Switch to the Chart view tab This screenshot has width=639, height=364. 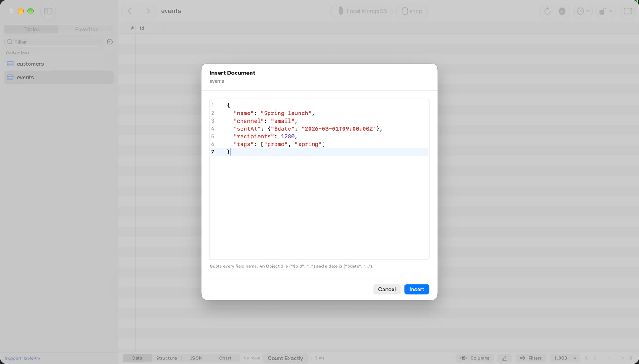point(225,358)
